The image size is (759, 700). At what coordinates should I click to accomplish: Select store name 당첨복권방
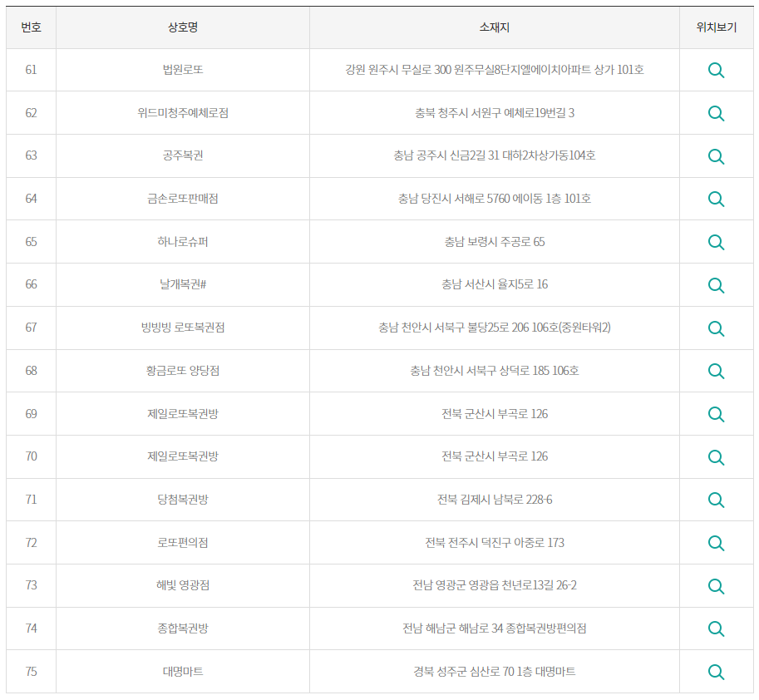pyautogui.click(x=183, y=499)
